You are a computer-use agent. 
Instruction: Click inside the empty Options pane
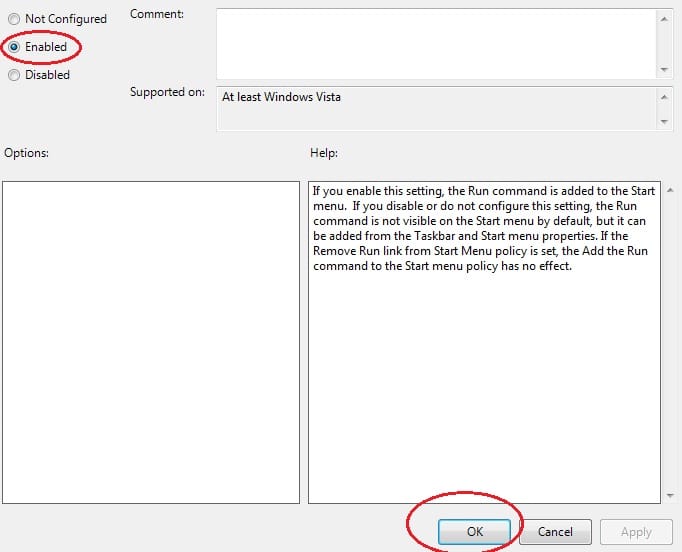(x=151, y=342)
